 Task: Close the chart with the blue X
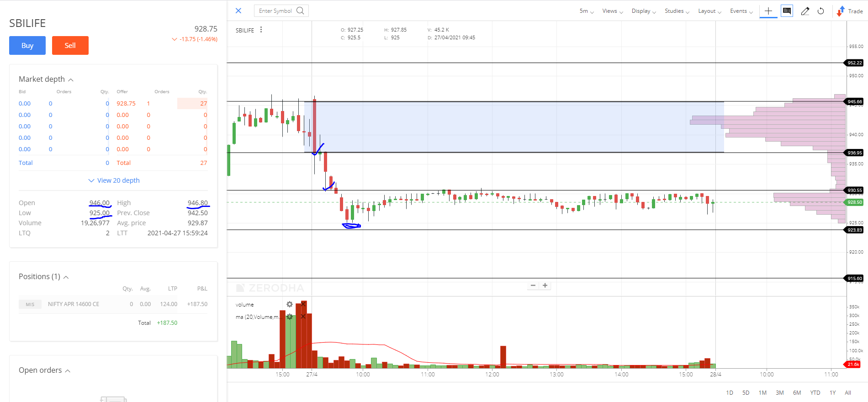238,11
